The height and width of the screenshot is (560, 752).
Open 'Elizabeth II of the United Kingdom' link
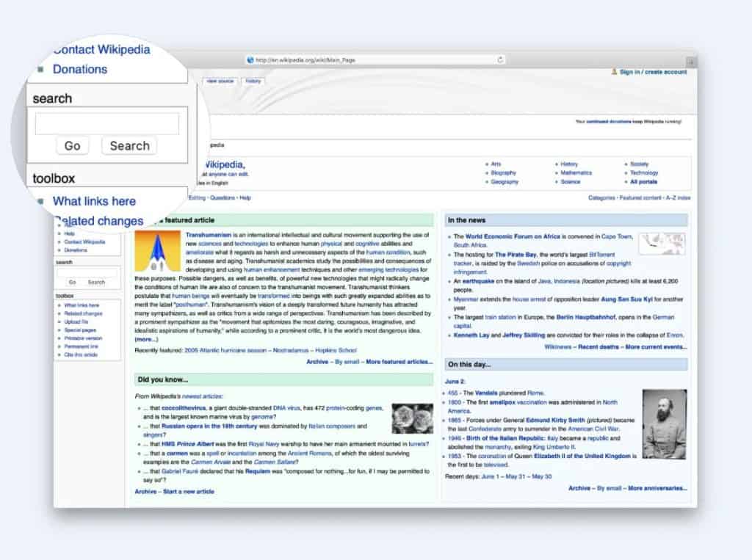(x=582, y=456)
